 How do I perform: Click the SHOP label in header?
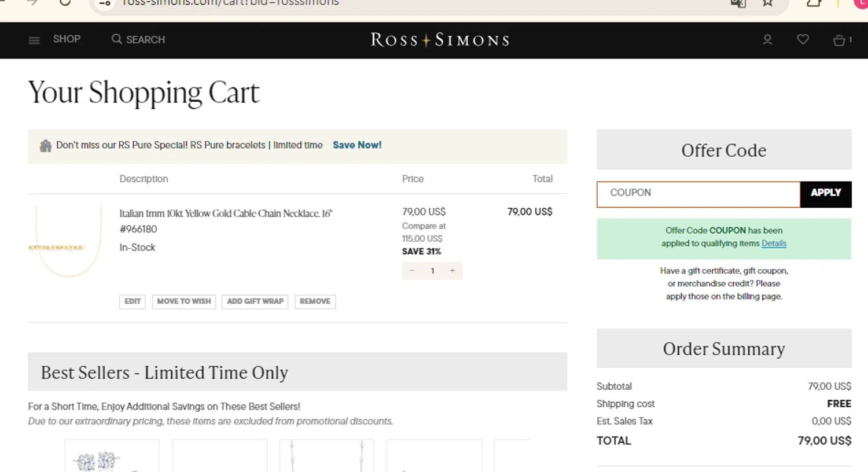click(x=67, y=39)
